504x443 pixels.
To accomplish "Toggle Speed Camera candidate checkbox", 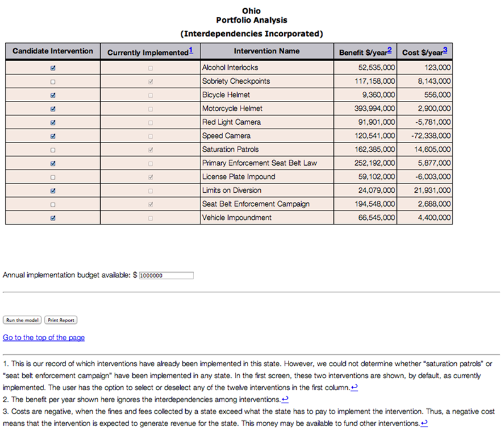I will tap(53, 136).
